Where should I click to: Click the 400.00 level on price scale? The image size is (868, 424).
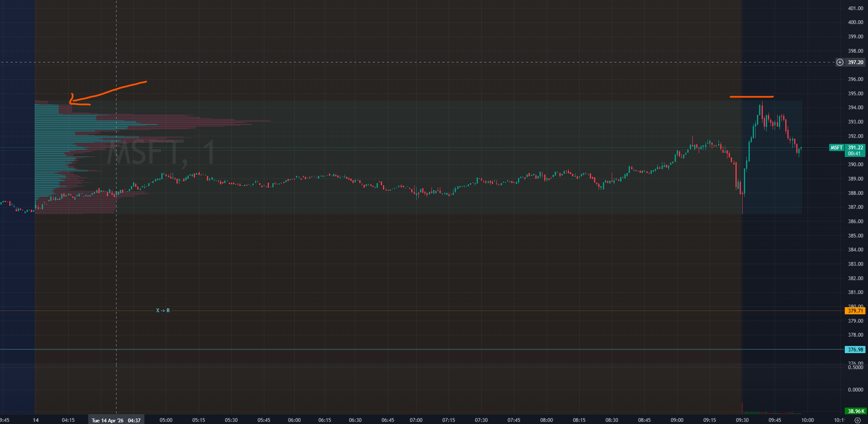pyautogui.click(x=855, y=22)
